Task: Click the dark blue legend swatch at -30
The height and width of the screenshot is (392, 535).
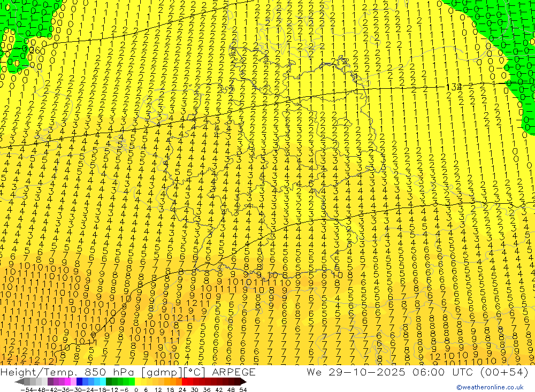Action: (80, 382)
